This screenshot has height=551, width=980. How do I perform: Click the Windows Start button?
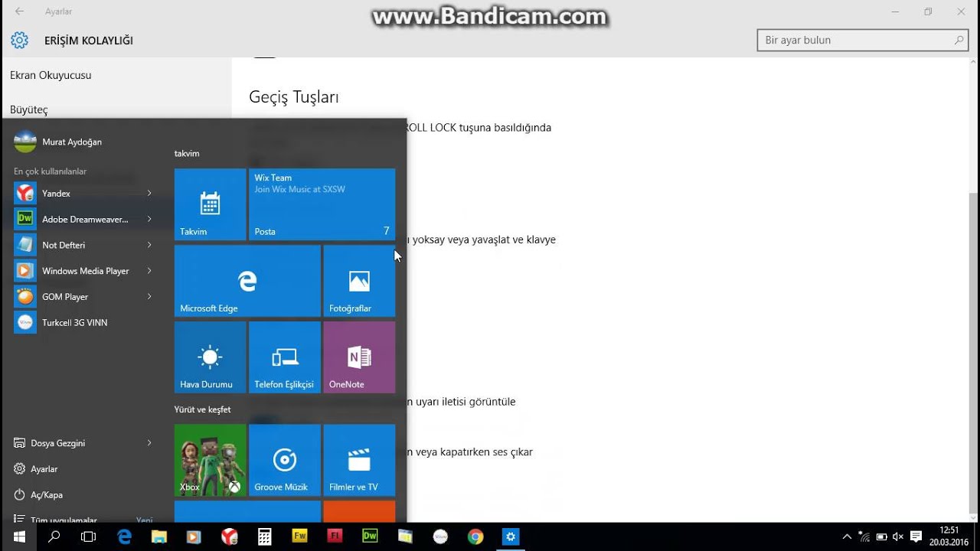pos(19,536)
